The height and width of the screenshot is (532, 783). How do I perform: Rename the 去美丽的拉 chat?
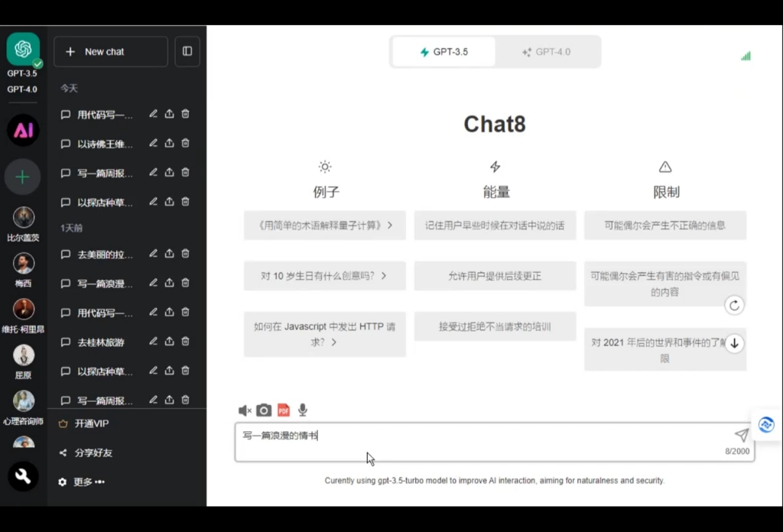[x=153, y=254]
